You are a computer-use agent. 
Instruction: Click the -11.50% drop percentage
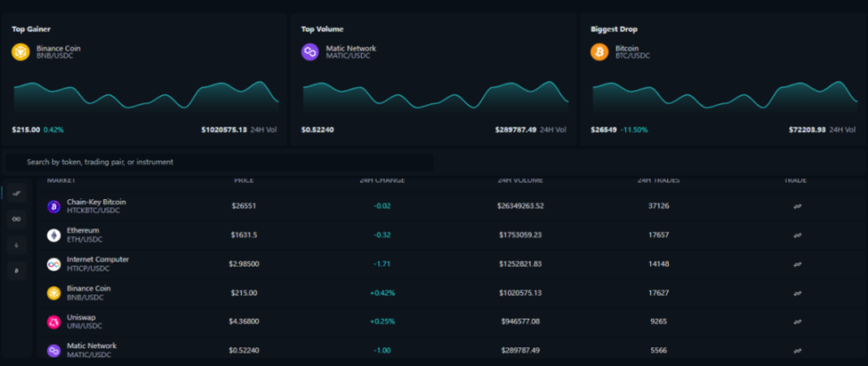(x=634, y=130)
